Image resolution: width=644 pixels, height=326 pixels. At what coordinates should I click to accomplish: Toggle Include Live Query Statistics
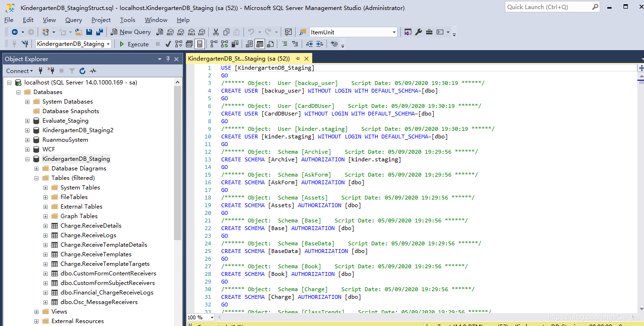224,44
